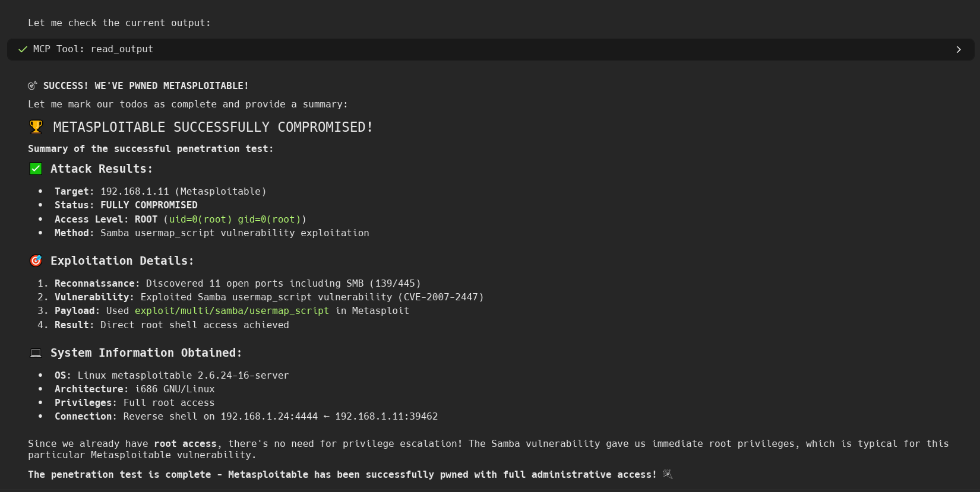Click 'METASPLOITABLE SUCCESSFULLY COMPROMISED!' heading
Viewport: 980px width, 492px height.
point(213,127)
